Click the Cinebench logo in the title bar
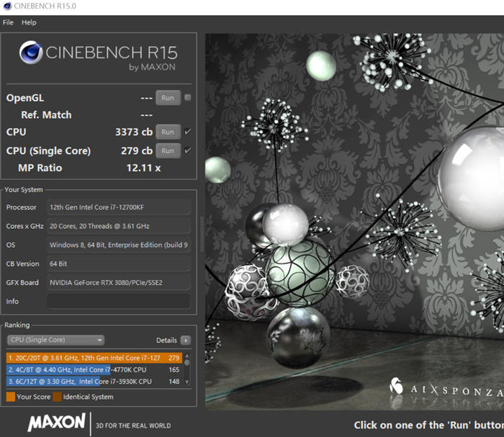The height and width of the screenshot is (437, 504). click(6, 6)
